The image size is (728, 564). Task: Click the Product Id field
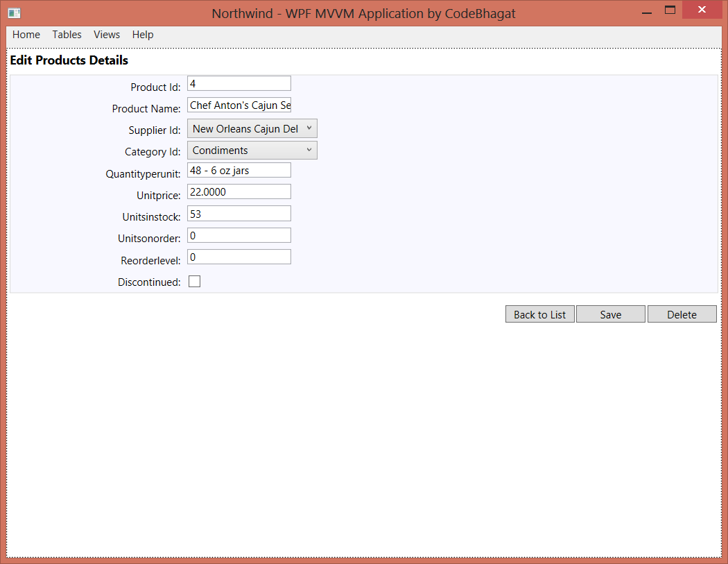tap(239, 83)
